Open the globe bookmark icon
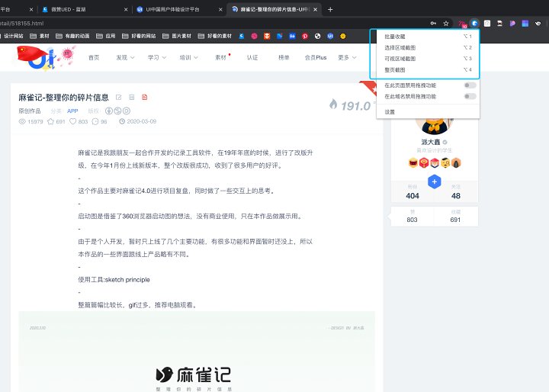Screen dimensions: 549x392 [x=317, y=36]
